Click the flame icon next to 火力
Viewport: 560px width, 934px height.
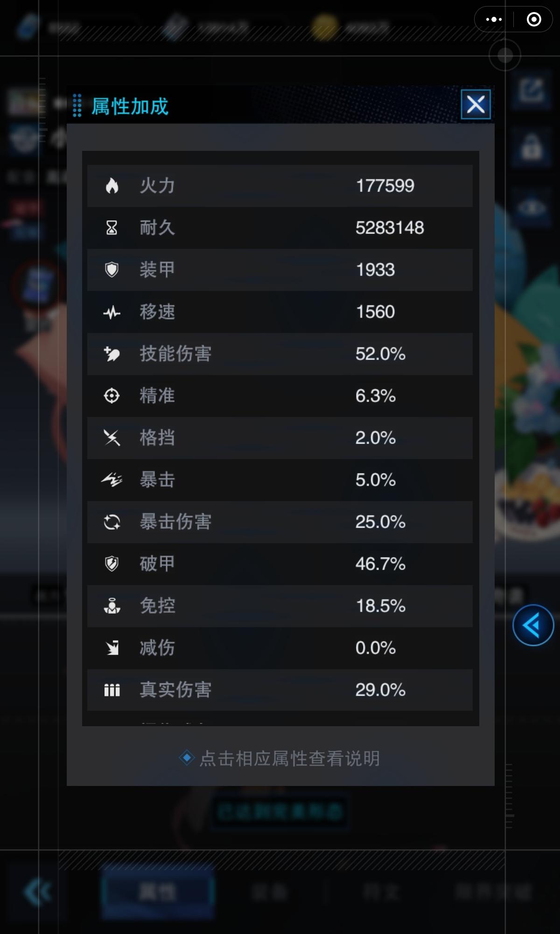pyautogui.click(x=112, y=186)
